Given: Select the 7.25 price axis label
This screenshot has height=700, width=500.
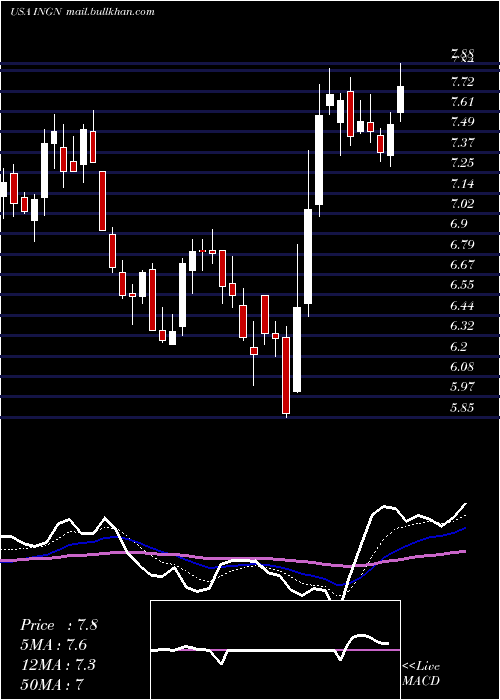Looking at the screenshot, I should click(x=462, y=162).
